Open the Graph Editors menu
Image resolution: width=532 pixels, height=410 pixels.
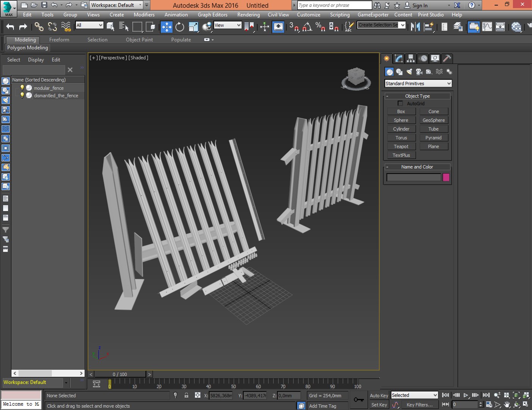[212, 15]
